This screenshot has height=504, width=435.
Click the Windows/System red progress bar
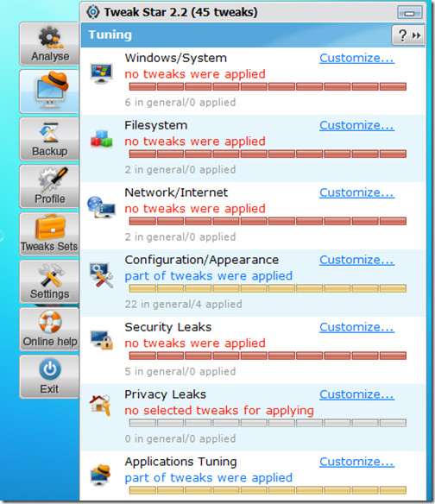pyautogui.click(x=268, y=86)
